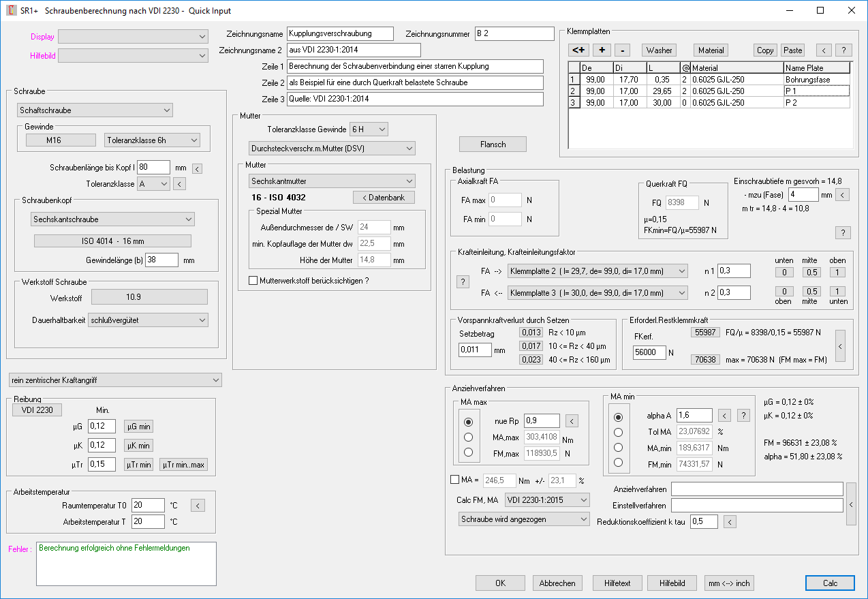The image size is (868, 599).
Task: Expand the Sechskantmutter dropdown
Action: tap(332, 181)
